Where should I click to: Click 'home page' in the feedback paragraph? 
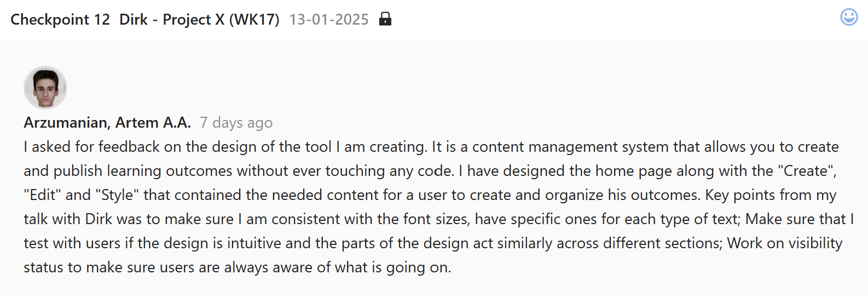633,171
